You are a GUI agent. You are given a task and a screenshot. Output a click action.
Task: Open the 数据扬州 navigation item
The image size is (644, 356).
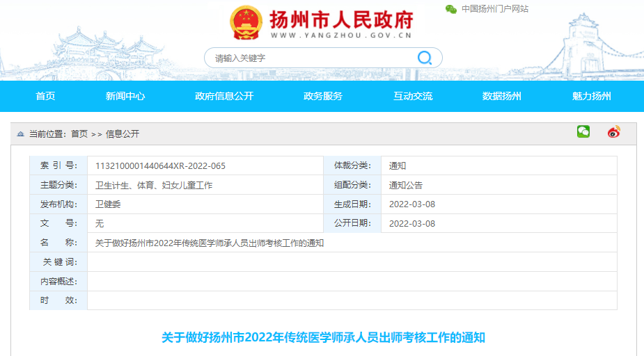point(502,97)
